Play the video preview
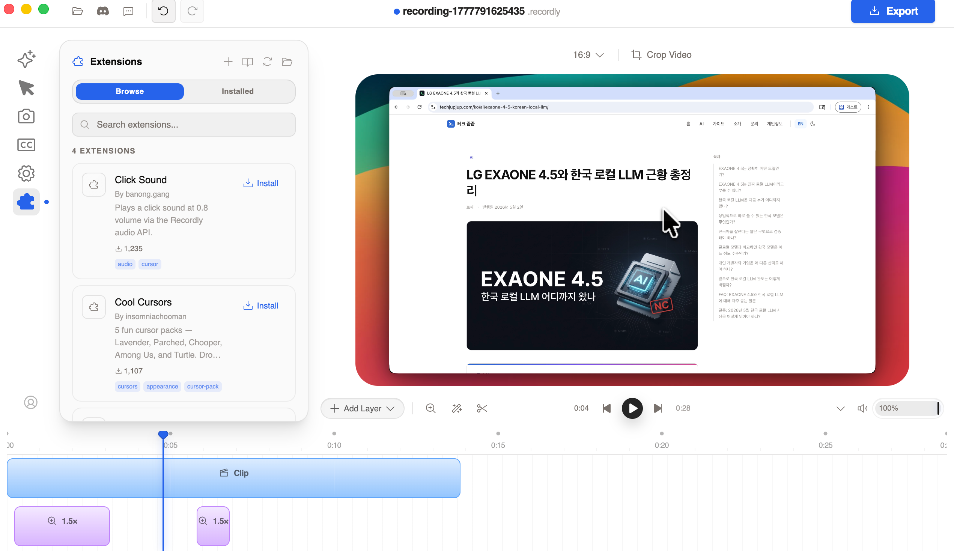 (x=632, y=408)
